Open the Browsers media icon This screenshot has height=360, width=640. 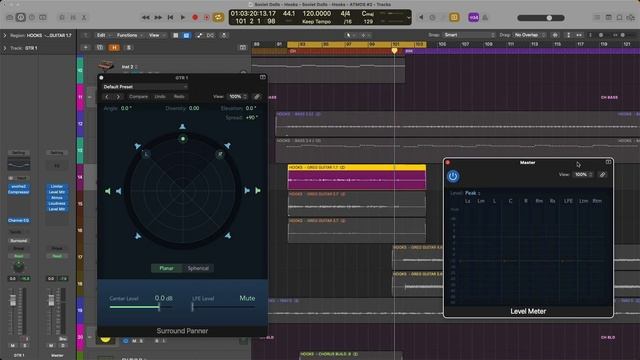631,18
